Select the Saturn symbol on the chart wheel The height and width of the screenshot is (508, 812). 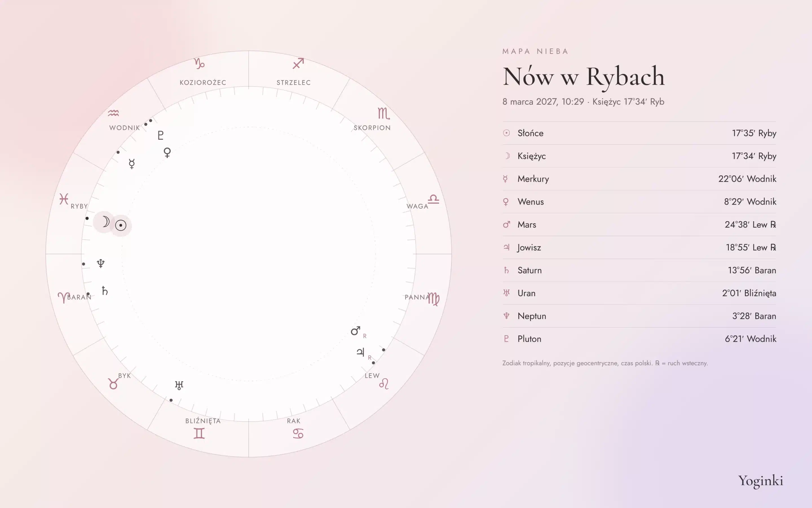105,291
